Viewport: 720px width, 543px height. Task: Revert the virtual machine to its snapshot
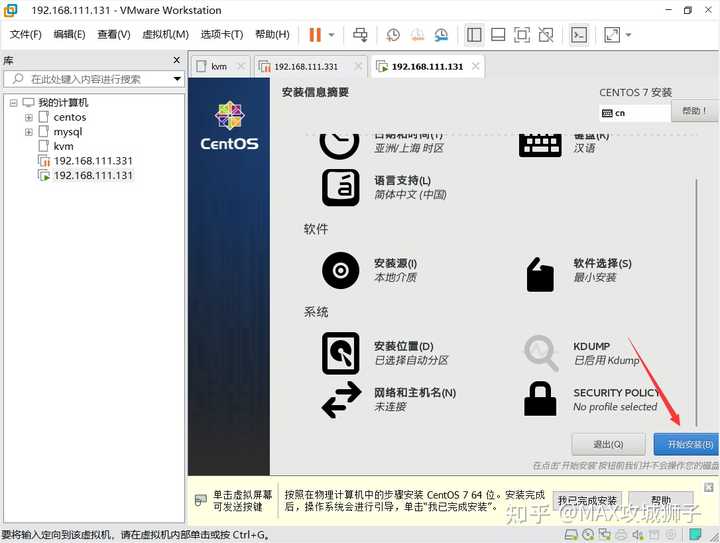click(417, 35)
